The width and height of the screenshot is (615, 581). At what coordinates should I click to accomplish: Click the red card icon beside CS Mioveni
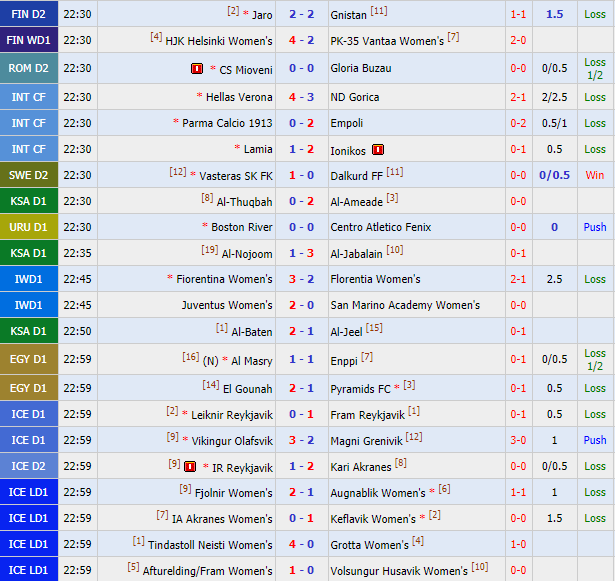coord(197,68)
